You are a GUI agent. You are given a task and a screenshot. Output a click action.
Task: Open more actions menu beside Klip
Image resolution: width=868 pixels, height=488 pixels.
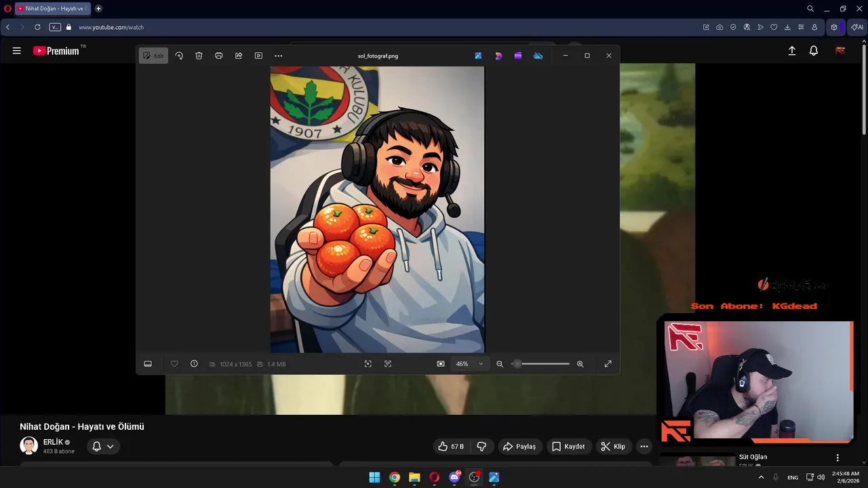(x=644, y=447)
